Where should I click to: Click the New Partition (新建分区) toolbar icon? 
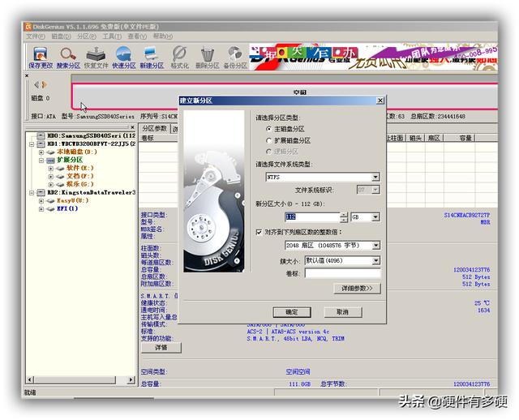coord(152,57)
